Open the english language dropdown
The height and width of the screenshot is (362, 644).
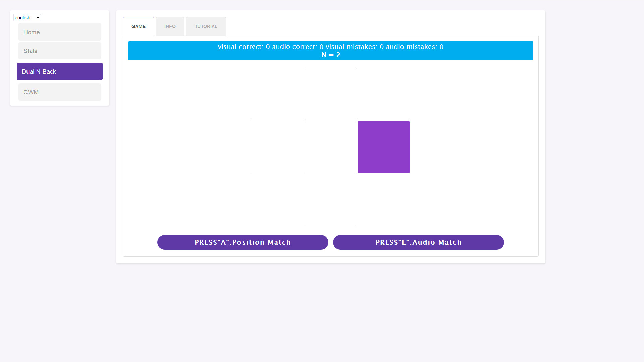27,18
